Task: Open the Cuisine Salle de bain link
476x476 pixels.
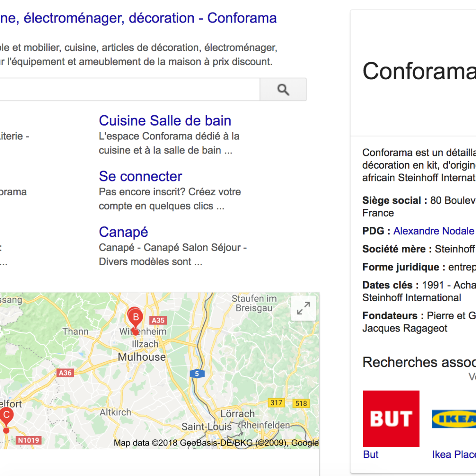Action: point(165,121)
